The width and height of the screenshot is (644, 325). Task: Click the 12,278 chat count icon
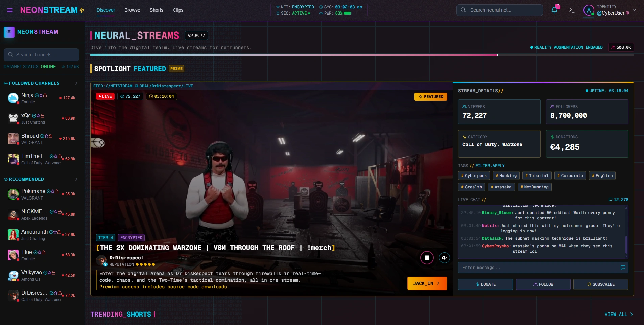click(611, 200)
